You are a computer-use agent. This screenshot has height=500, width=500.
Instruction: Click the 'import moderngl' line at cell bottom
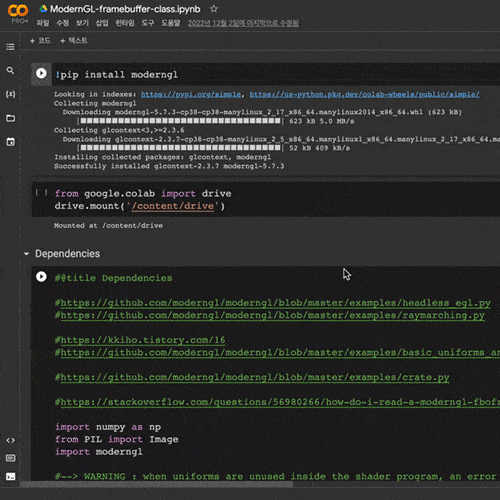(x=99, y=452)
